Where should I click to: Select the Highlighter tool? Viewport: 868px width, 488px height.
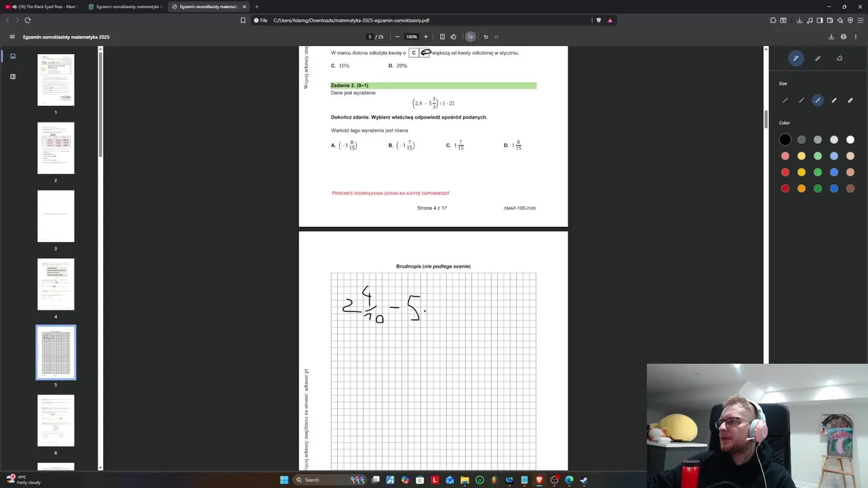[818, 58]
